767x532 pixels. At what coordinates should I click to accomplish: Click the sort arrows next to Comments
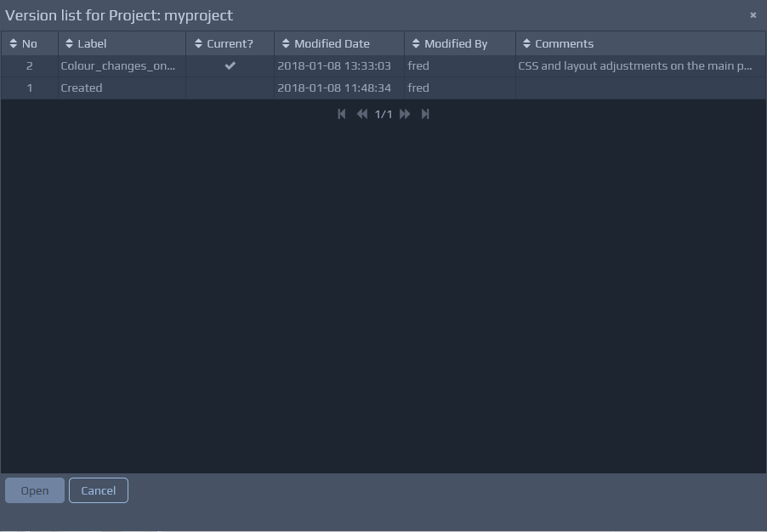pyautogui.click(x=526, y=43)
